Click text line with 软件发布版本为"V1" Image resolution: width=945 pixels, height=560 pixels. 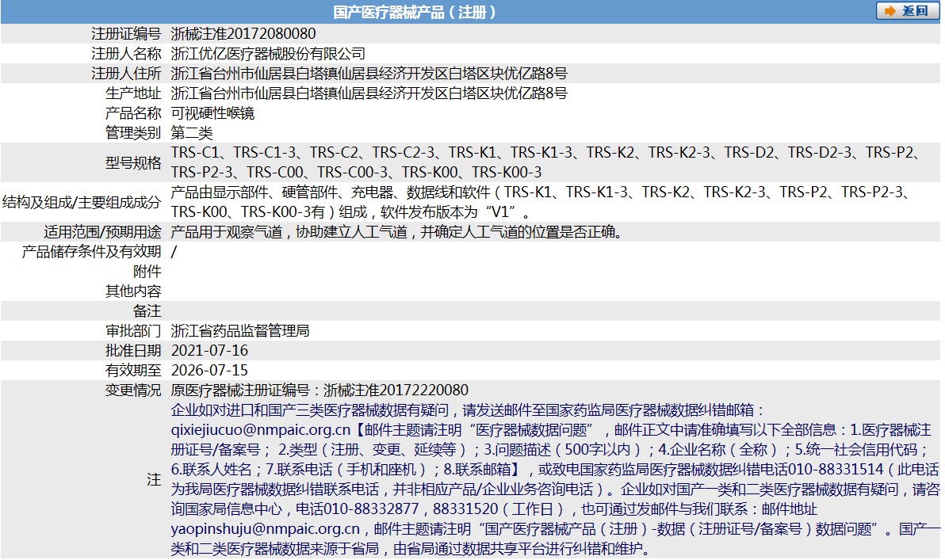[x=350, y=212]
